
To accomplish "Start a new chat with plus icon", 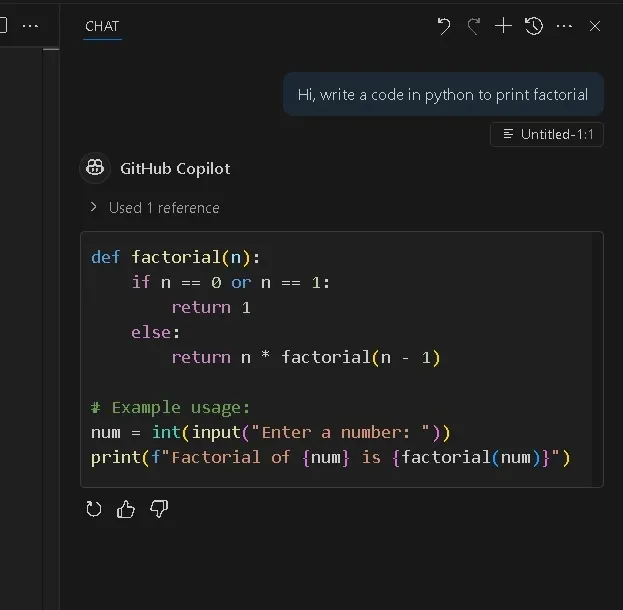I will tap(503, 26).
